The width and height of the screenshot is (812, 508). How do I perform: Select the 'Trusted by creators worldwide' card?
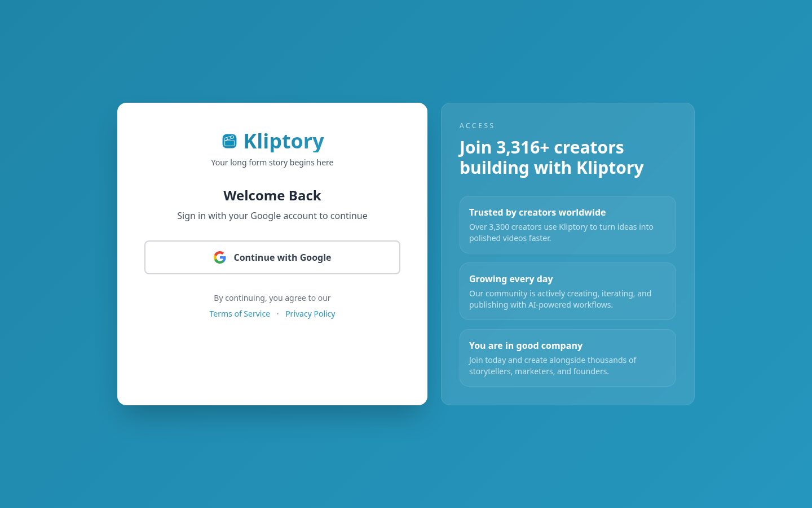tap(568, 225)
